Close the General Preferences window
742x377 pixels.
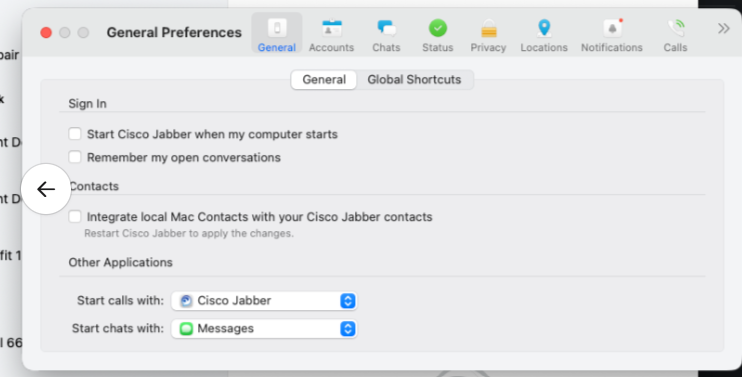[x=46, y=32]
